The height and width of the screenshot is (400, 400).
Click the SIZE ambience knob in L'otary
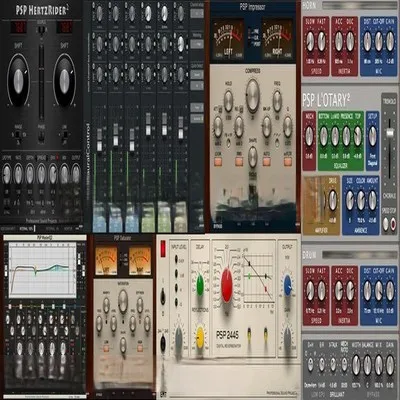350,200
